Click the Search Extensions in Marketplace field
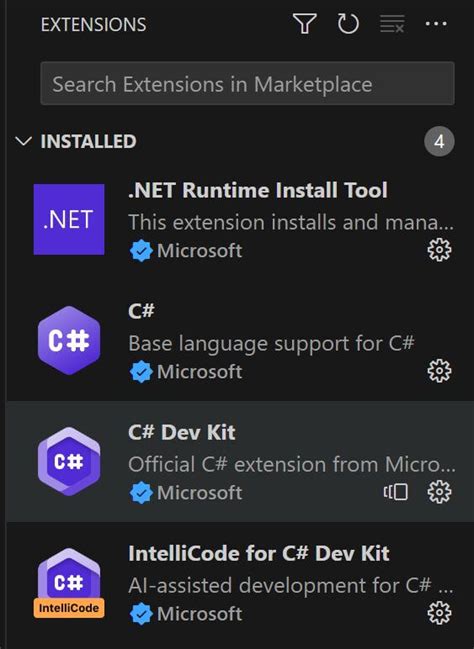 pyautogui.click(x=248, y=84)
